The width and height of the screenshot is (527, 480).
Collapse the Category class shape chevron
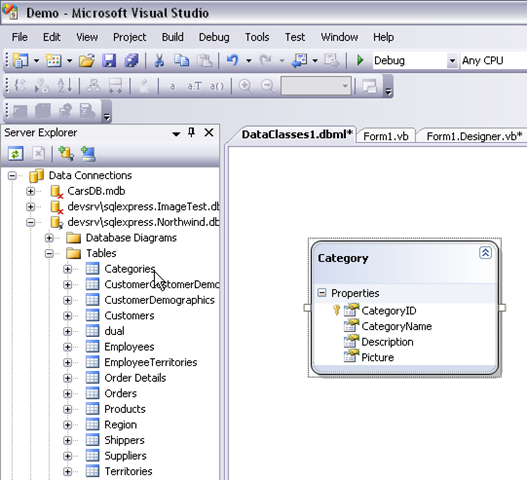pos(485,253)
